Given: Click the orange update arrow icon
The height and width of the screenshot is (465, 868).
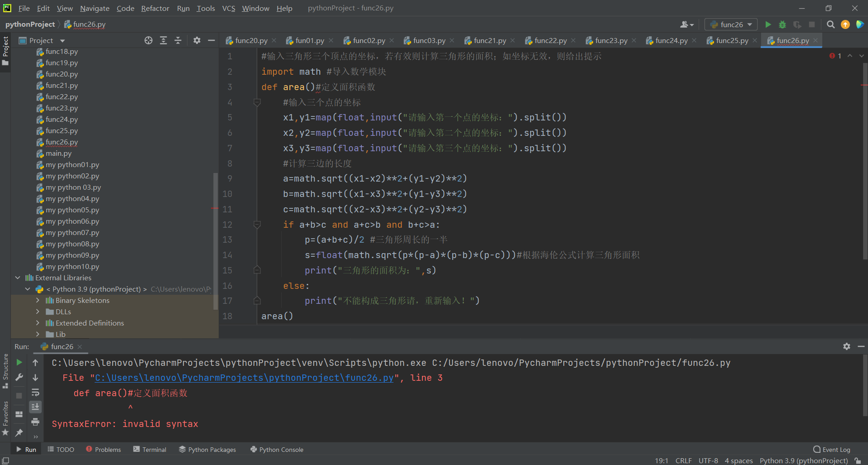Looking at the screenshot, I should pyautogui.click(x=845, y=24).
